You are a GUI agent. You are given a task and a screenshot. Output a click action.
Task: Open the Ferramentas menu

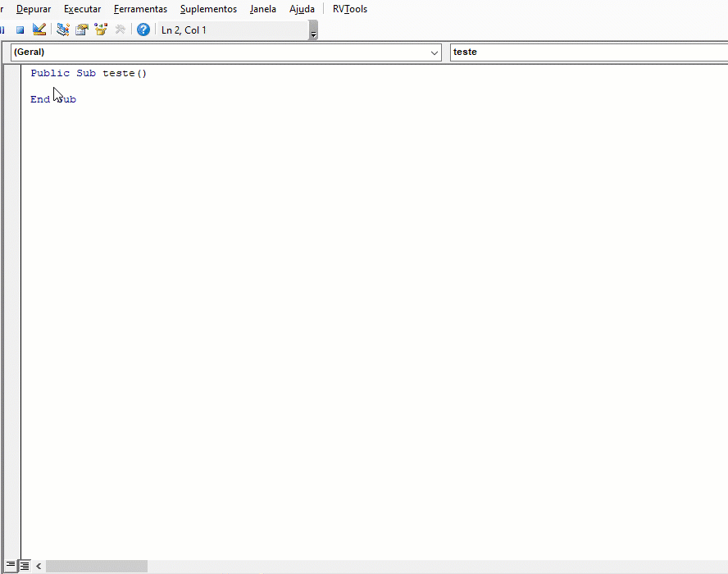coord(140,9)
